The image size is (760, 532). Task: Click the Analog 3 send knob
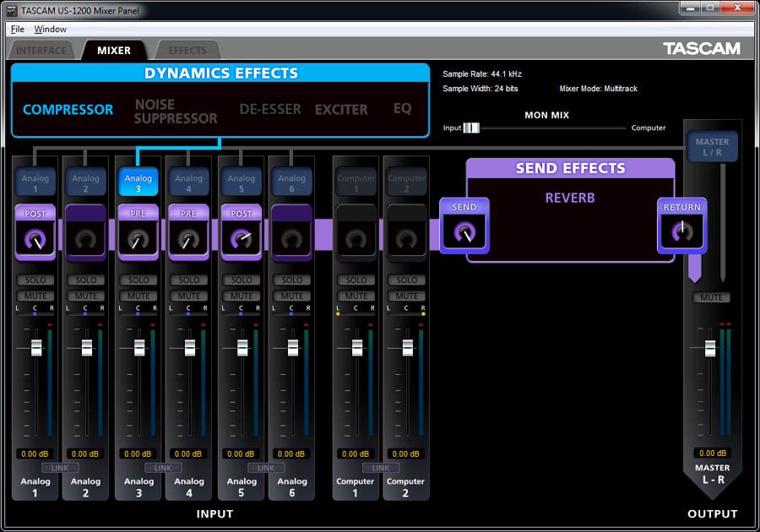pos(138,240)
